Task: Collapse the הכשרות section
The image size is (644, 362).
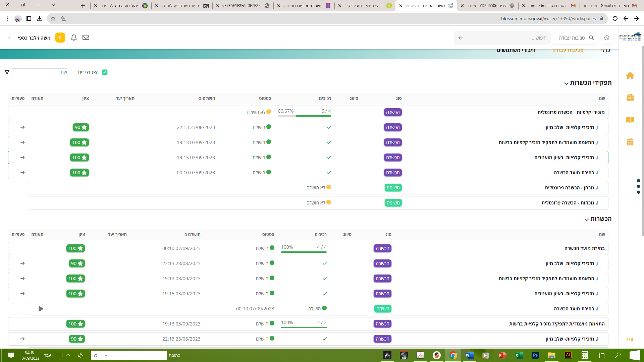Action: [x=587, y=220]
